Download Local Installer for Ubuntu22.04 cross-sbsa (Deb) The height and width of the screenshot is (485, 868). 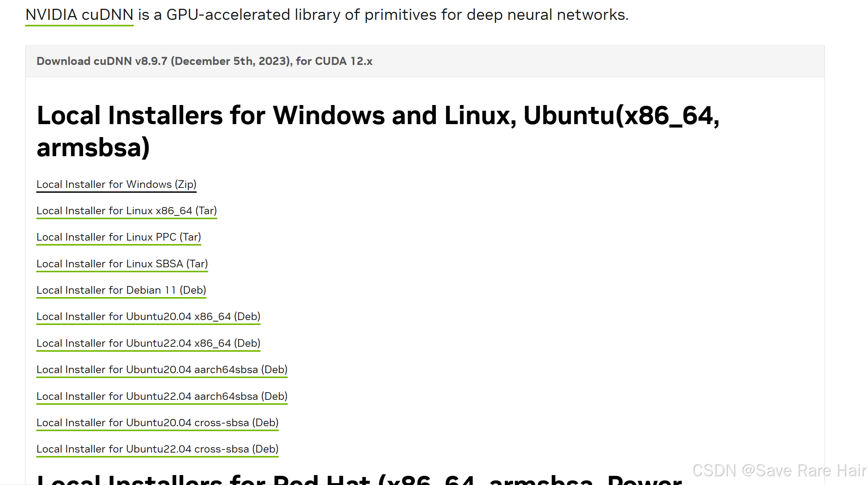coord(157,449)
